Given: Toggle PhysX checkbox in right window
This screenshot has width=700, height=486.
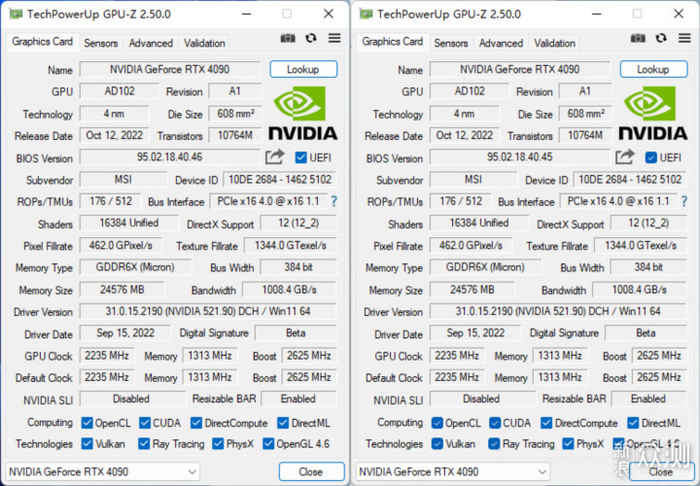Looking at the screenshot, I should tap(568, 444).
